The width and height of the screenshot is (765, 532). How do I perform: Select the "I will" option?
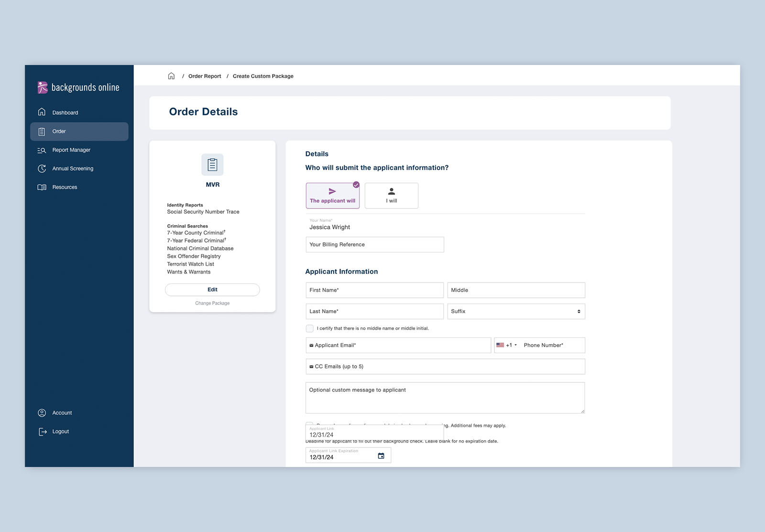pos(391,195)
